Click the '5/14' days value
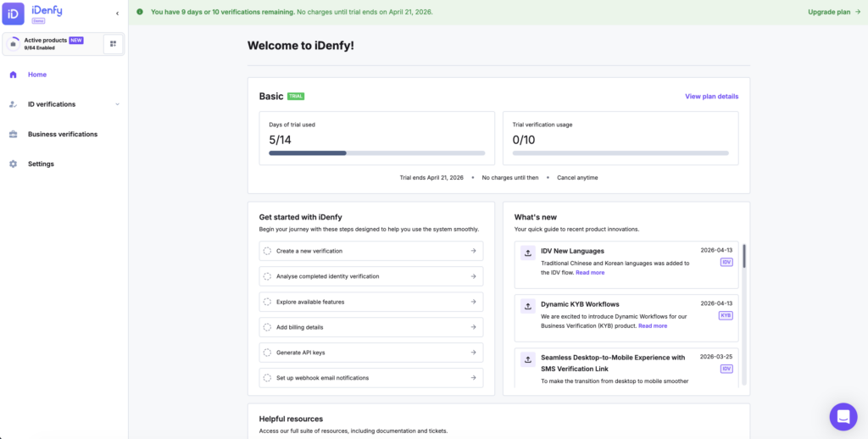Viewport: 868px width, 439px height. (x=280, y=140)
